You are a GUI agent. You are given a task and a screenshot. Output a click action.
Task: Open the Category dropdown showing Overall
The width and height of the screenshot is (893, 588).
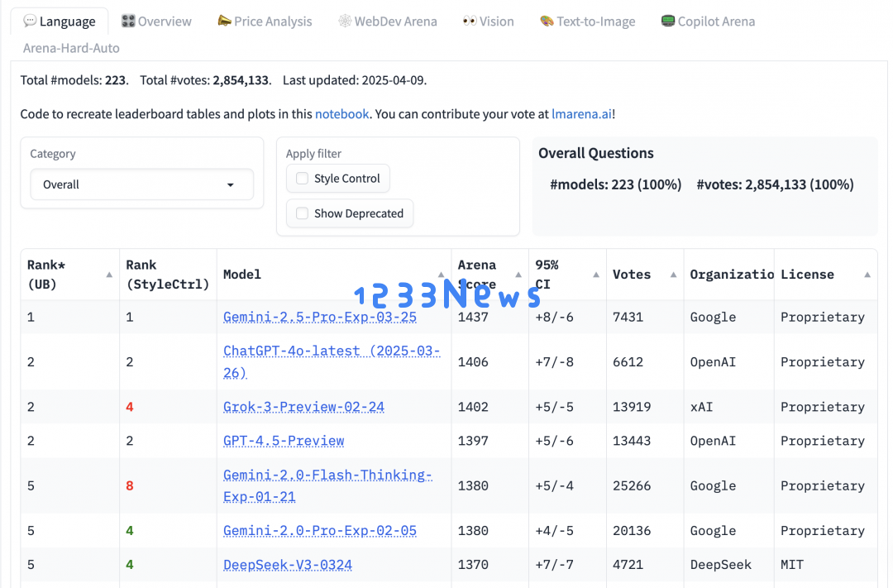click(142, 184)
